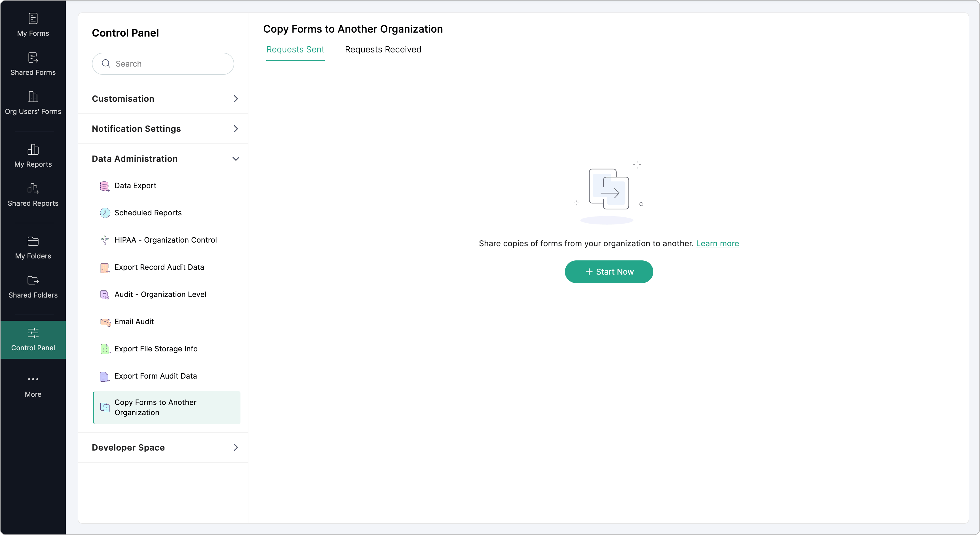The width and height of the screenshot is (980, 535).
Task: Open HIPAA - Organization Control
Action: 165,240
